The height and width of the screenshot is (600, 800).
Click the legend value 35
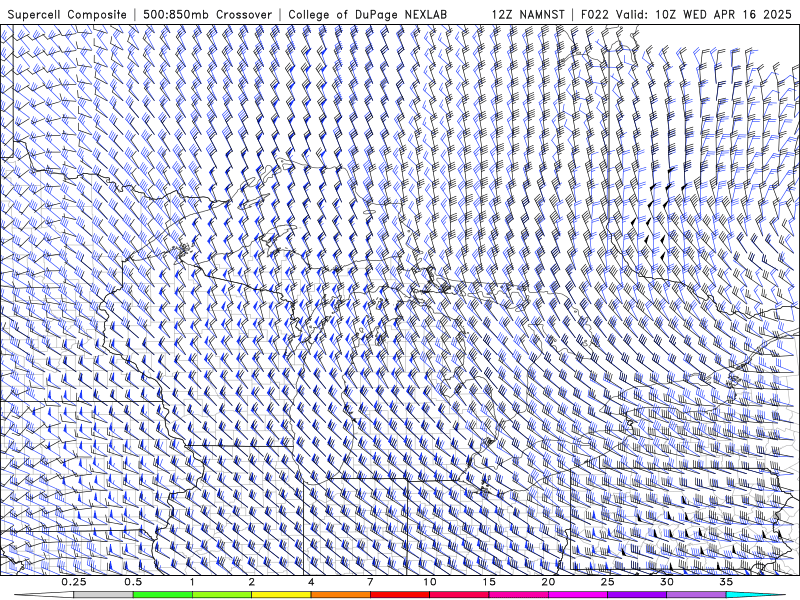726,582
